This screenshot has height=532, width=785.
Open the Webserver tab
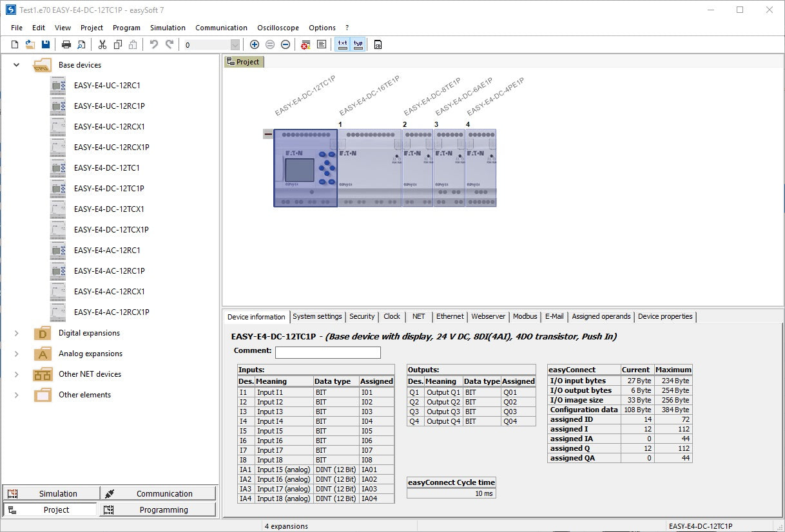489,316
